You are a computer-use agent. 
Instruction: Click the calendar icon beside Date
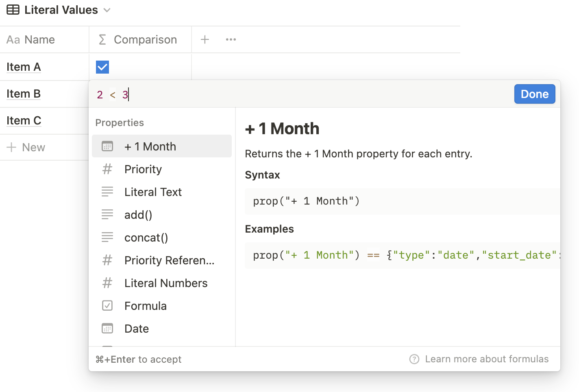107,328
